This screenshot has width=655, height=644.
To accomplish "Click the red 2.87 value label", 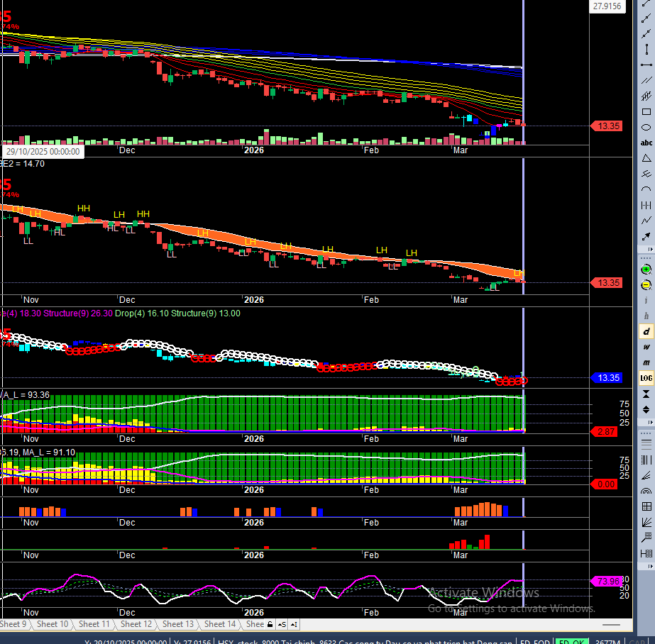I will [605, 431].
